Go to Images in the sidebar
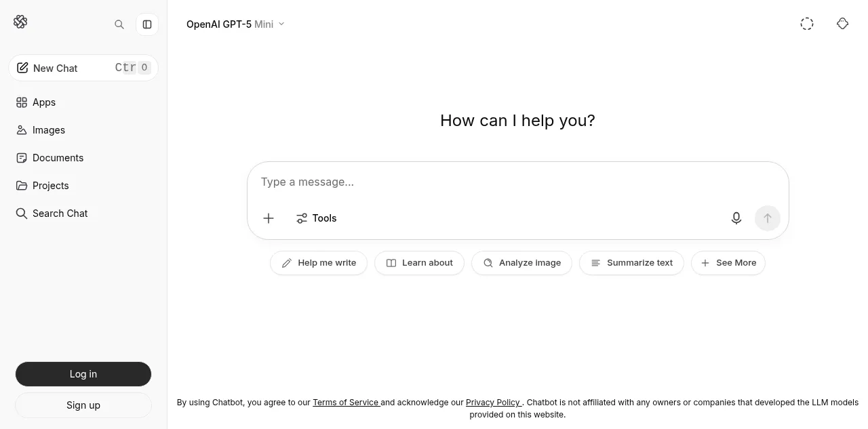The height and width of the screenshot is (429, 868). pyautogui.click(x=83, y=130)
